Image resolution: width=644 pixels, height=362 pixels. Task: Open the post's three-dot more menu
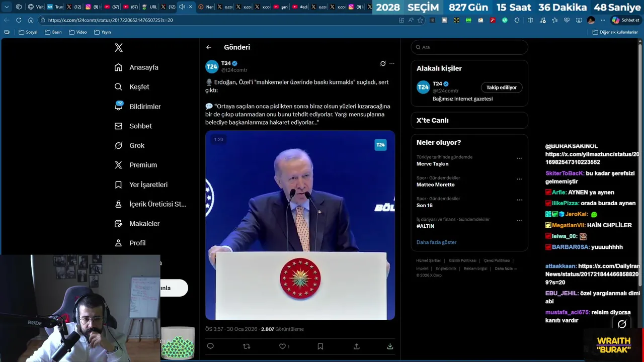click(x=392, y=63)
